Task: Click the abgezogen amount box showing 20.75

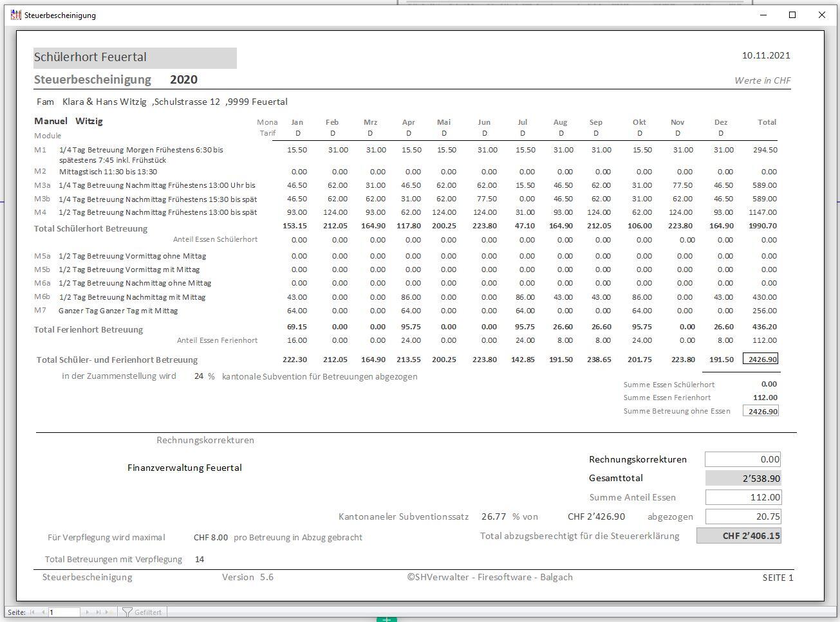Action: [743, 517]
